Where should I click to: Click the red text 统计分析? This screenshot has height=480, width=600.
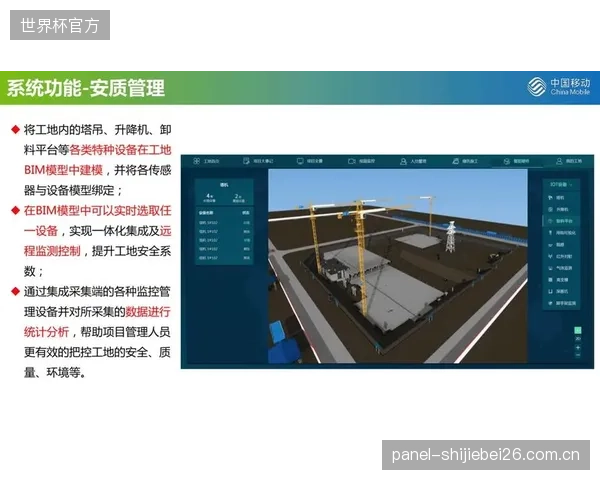tap(46, 332)
